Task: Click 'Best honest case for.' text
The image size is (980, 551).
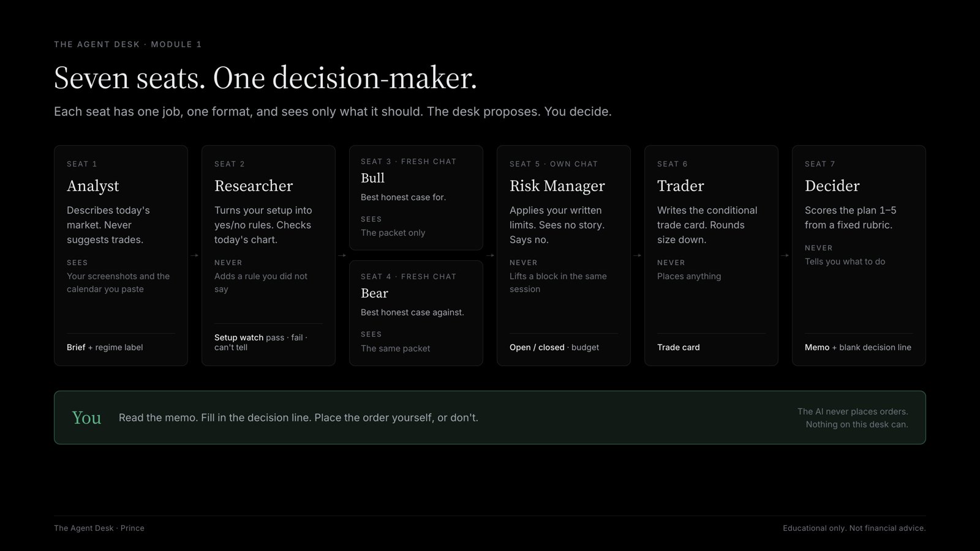Action: click(x=403, y=197)
